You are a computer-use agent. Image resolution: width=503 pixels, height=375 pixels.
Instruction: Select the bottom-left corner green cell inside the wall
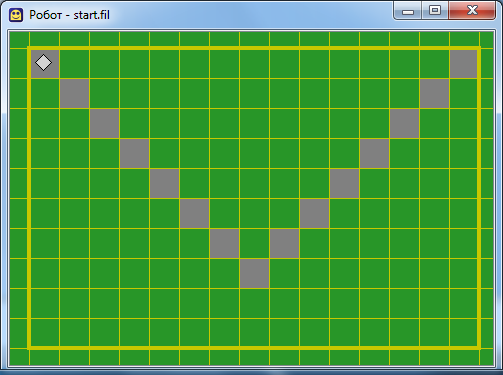coord(45,332)
